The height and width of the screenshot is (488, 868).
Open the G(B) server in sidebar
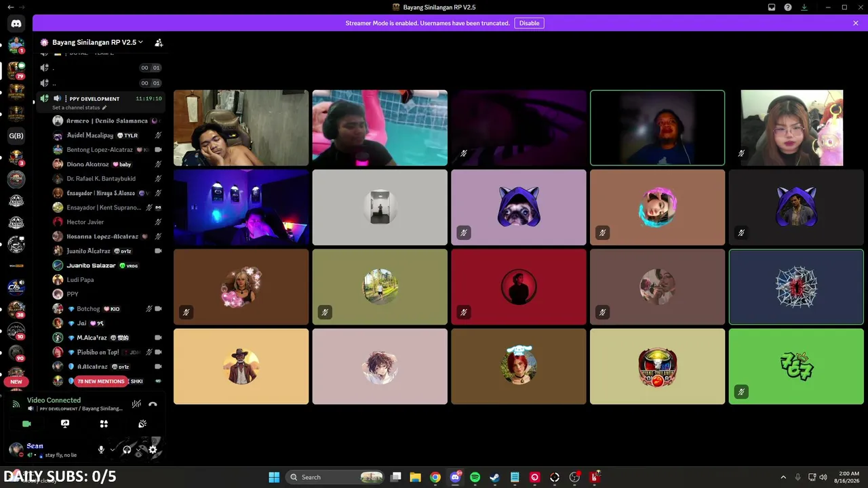16,136
